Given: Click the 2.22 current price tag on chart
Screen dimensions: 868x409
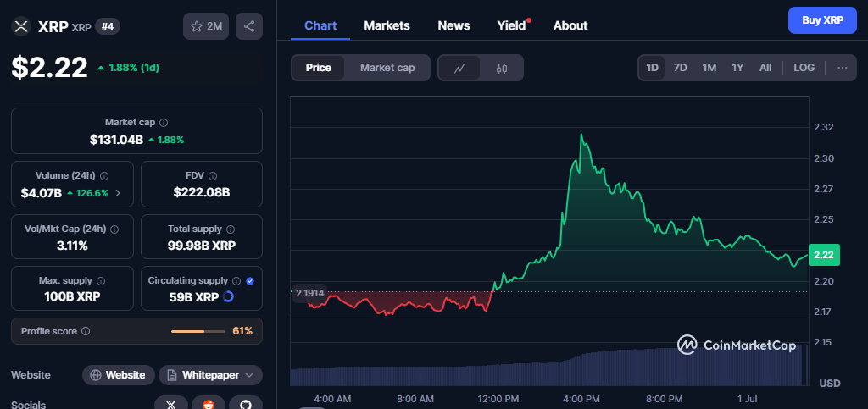Looking at the screenshot, I should pyautogui.click(x=824, y=256).
